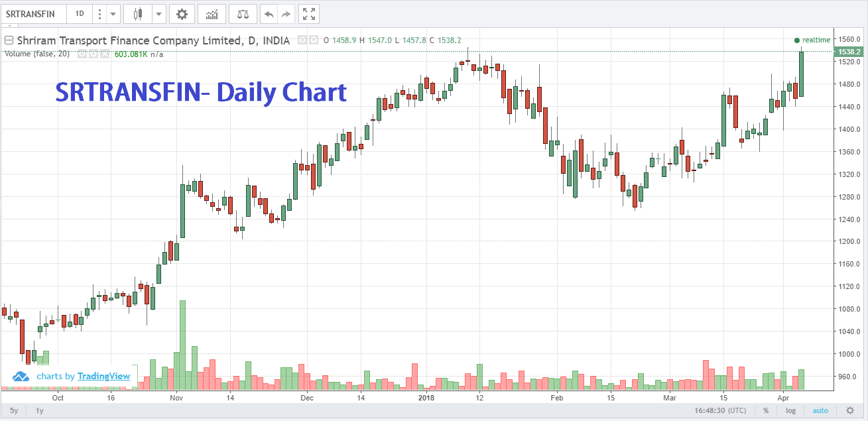Open the TradingView link
868x421 pixels.
(x=103, y=376)
